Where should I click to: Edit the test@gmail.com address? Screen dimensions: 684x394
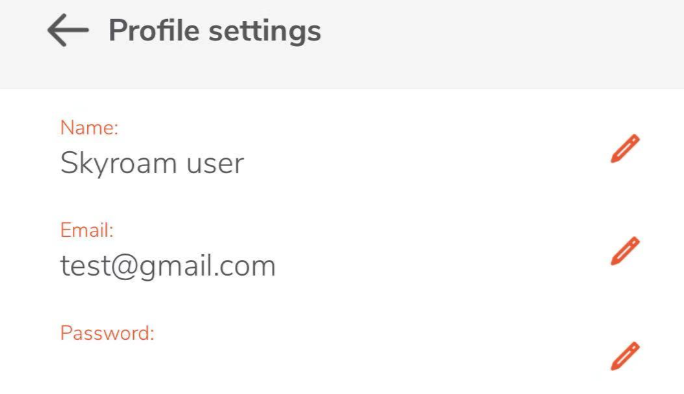click(x=625, y=251)
